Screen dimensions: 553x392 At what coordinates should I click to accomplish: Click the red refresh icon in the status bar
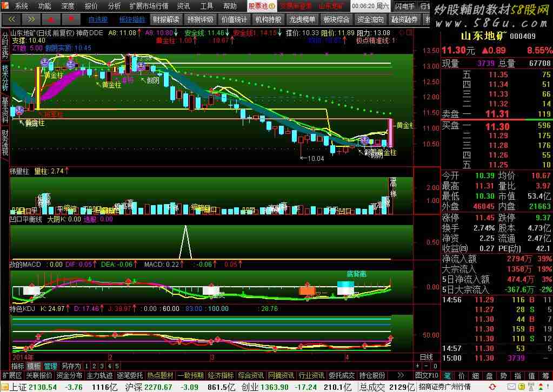click(492, 387)
